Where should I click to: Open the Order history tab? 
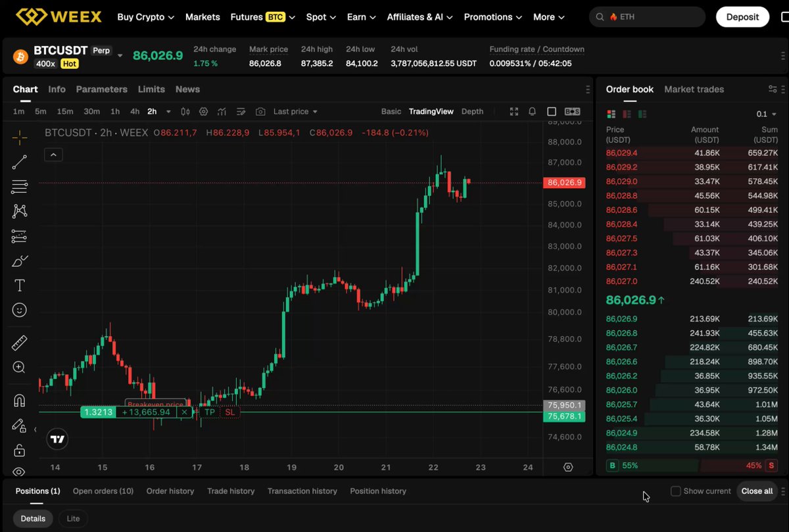[170, 491]
